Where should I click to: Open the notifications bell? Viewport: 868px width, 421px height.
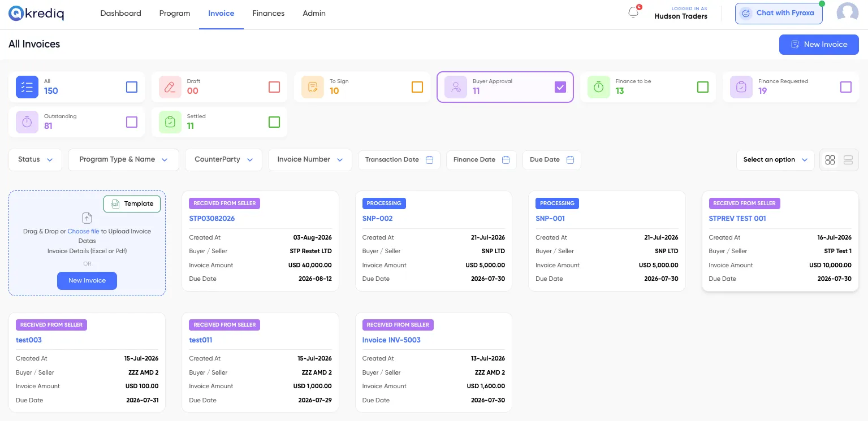point(633,12)
